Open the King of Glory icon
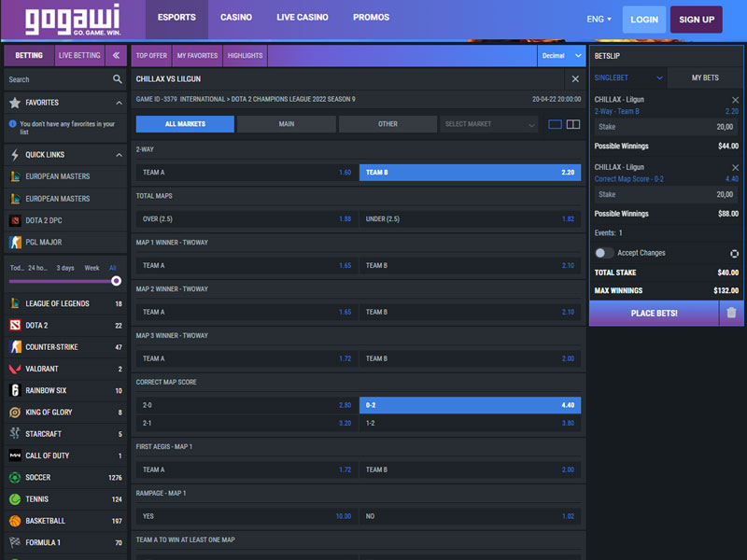747x560 pixels. (15, 412)
